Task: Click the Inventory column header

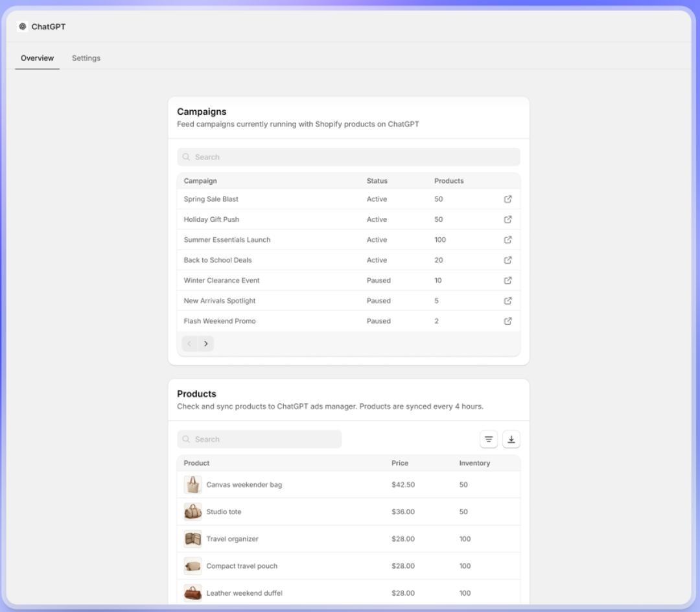Action: [474, 463]
